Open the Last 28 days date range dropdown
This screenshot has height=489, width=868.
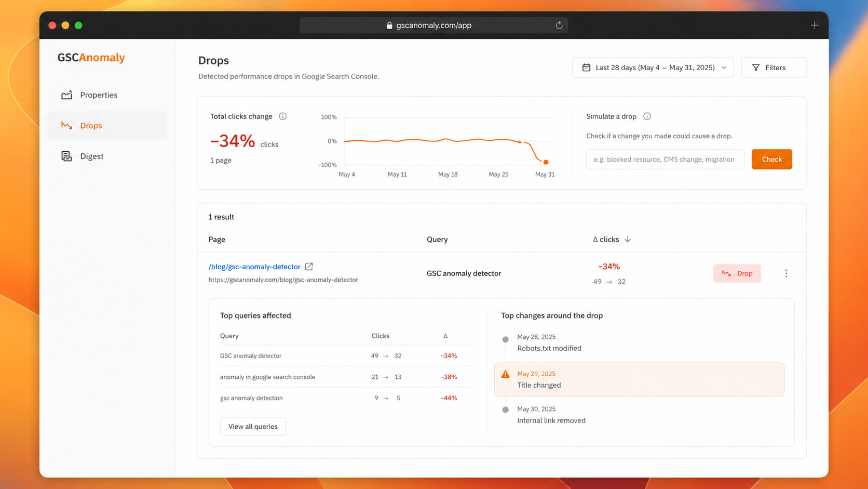(653, 68)
